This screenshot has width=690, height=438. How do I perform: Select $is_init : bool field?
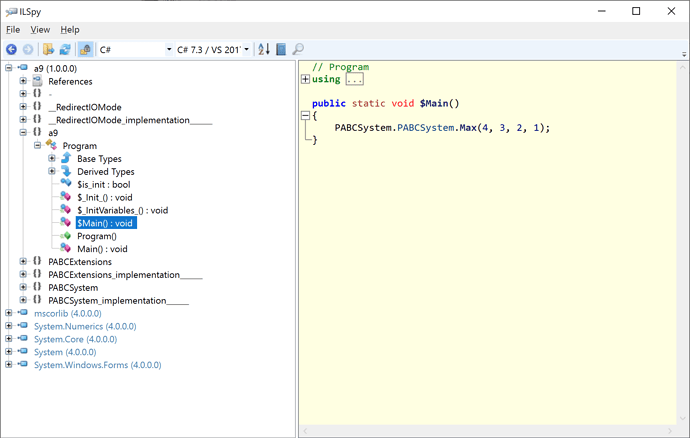pyautogui.click(x=104, y=184)
